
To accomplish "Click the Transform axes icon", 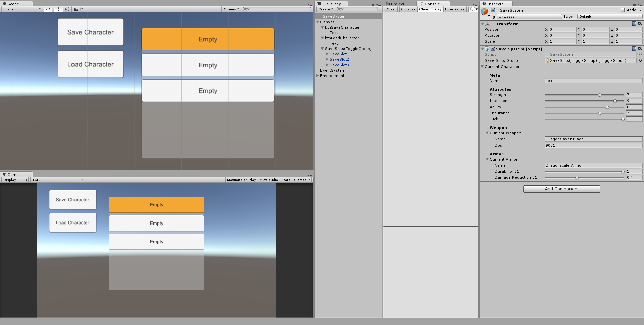I will point(488,24).
